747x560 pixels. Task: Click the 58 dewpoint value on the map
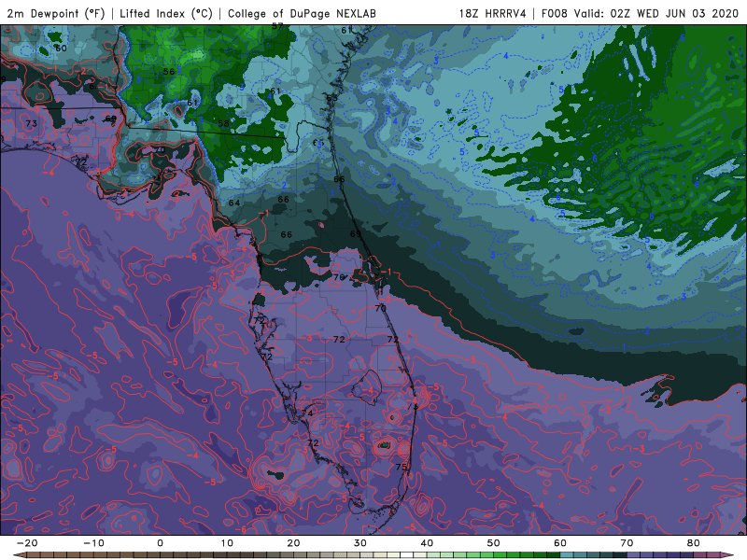coord(223,123)
